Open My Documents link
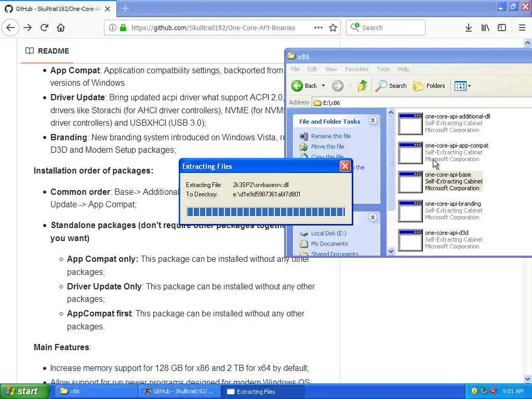The width and height of the screenshot is (532, 399). click(x=329, y=244)
